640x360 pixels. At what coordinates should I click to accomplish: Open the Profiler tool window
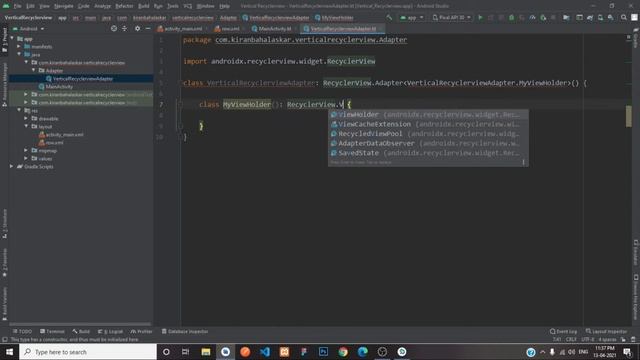point(141,331)
